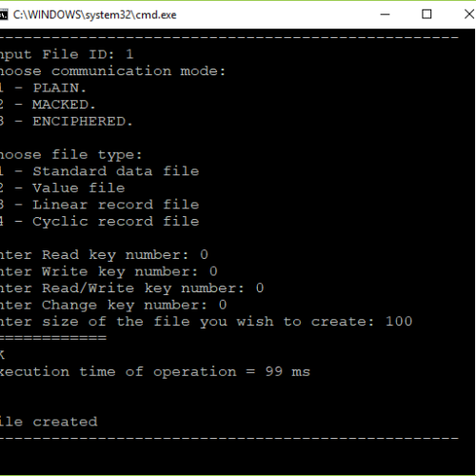Click the PLAIN communication mode line
Screen dimensions: 476x476
point(43,88)
